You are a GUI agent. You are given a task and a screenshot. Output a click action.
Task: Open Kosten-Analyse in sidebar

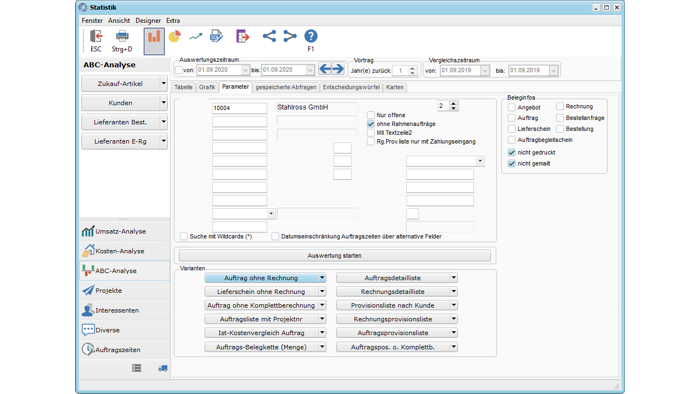coord(125,251)
